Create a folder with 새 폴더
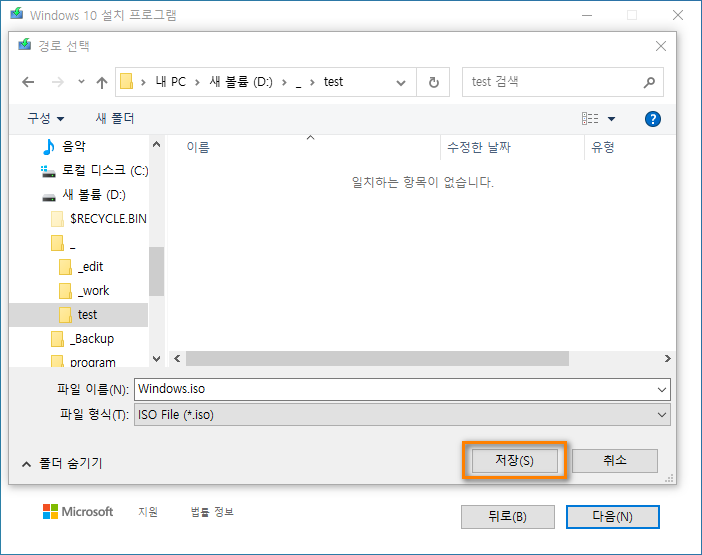This screenshot has height=555, width=702. [115, 119]
